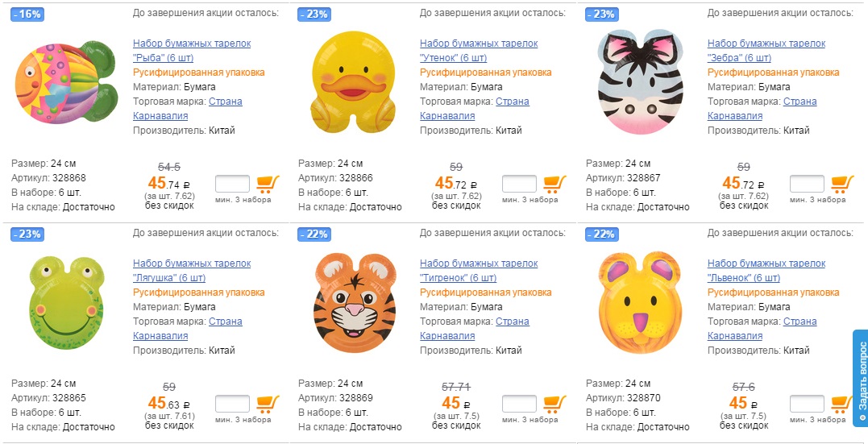The image size is (868, 444).
Task: Open the Набор бумажных тарелок "Утенок" link
Action: point(479,51)
